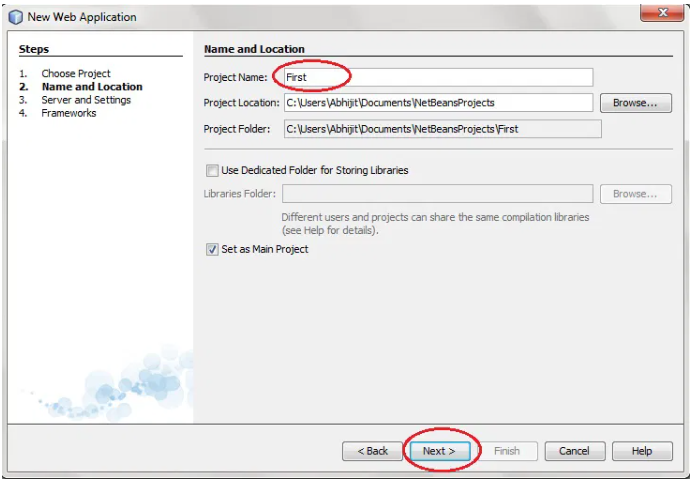Click the New Web Application title bar text
The height and width of the screenshot is (481, 697).
coord(82,17)
